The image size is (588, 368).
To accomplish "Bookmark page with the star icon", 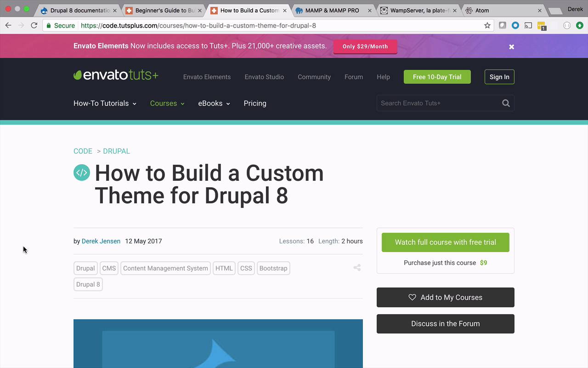I will pos(487,25).
